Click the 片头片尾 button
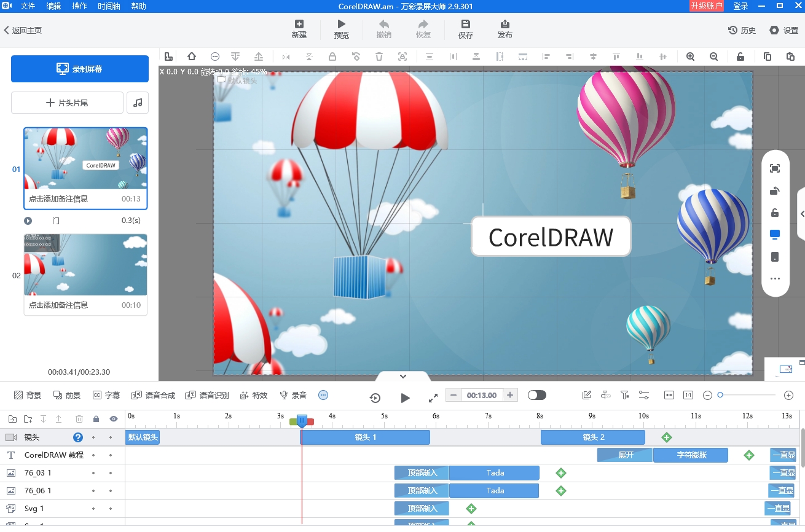 pyautogui.click(x=68, y=103)
